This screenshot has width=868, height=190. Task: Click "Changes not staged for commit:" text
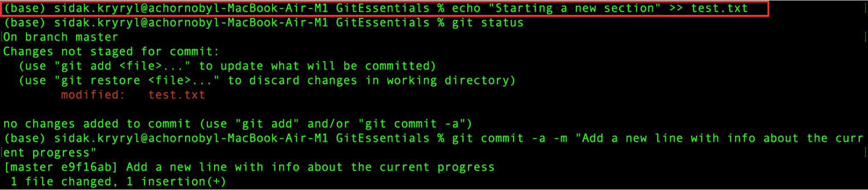(x=111, y=51)
